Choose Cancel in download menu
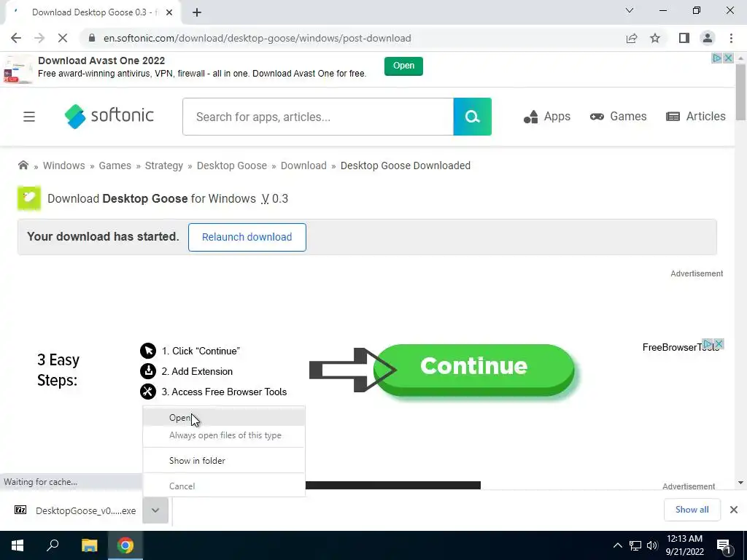 (224, 486)
